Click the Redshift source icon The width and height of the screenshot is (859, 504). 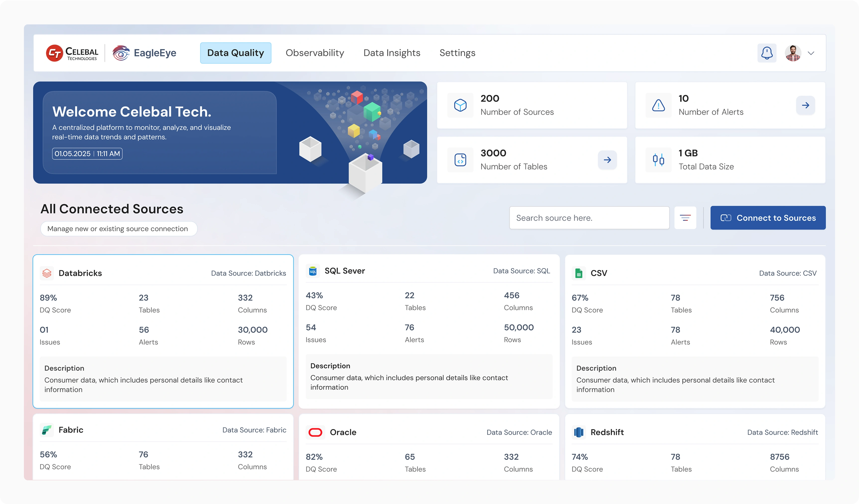[x=579, y=432]
